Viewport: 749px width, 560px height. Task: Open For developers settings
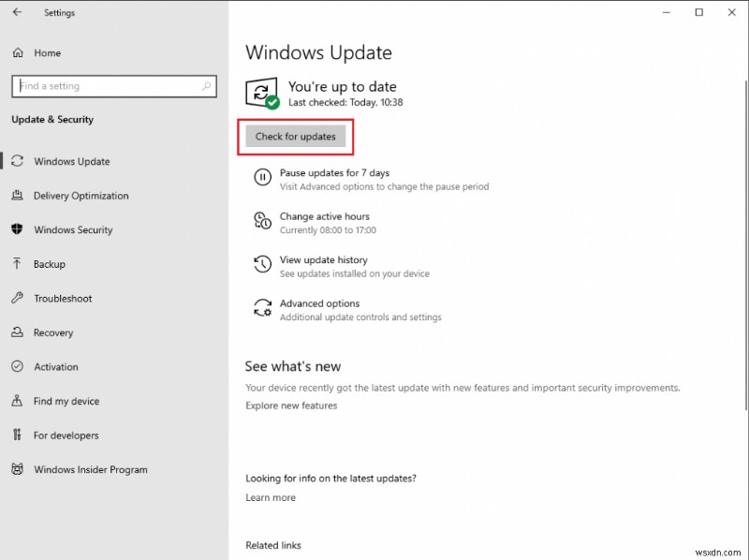click(x=66, y=435)
